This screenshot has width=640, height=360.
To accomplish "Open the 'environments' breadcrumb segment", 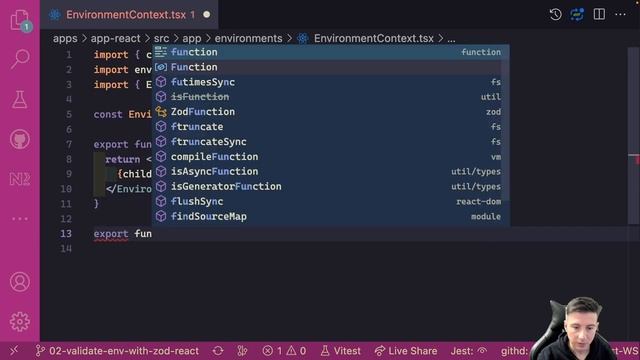I will point(248,38).
